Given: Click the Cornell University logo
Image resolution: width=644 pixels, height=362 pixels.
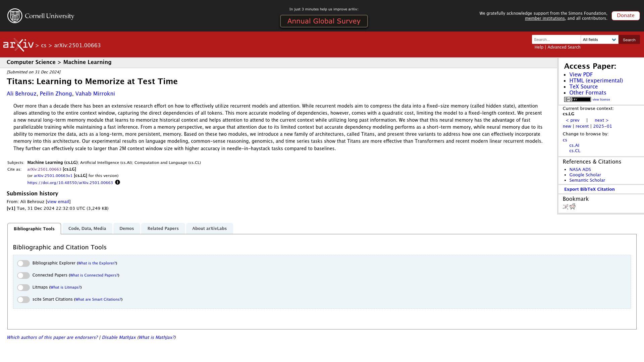Looking at the screenshot, I should point(41,16).
